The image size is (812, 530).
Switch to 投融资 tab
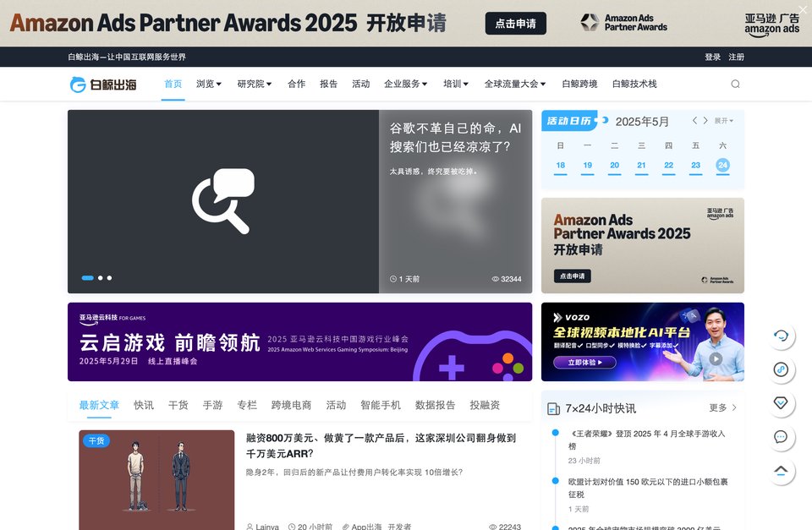(x=485, y=405)
